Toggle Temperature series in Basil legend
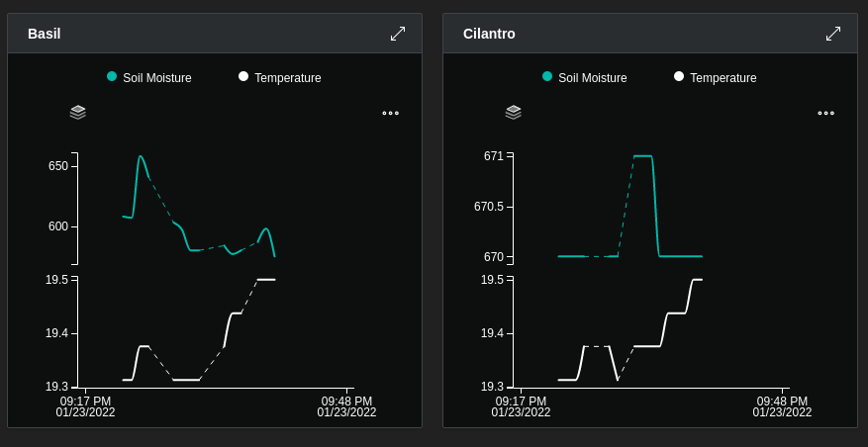Viewport: 868px width, 447px height. [279, 77]
